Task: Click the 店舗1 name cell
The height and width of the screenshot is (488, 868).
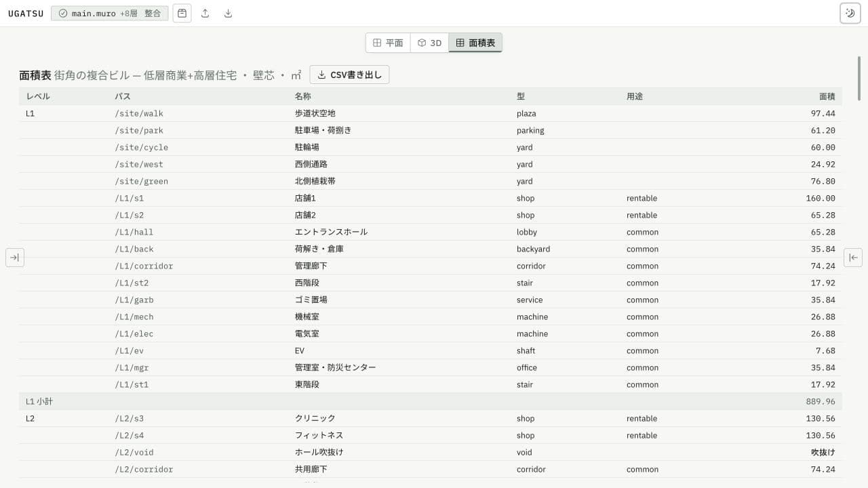Action: click(305, 198)
